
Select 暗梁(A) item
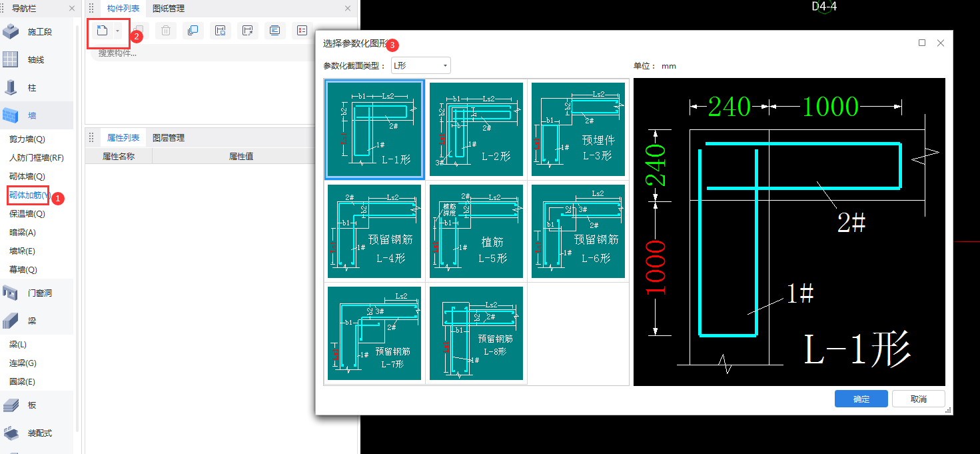coord(23,233)
